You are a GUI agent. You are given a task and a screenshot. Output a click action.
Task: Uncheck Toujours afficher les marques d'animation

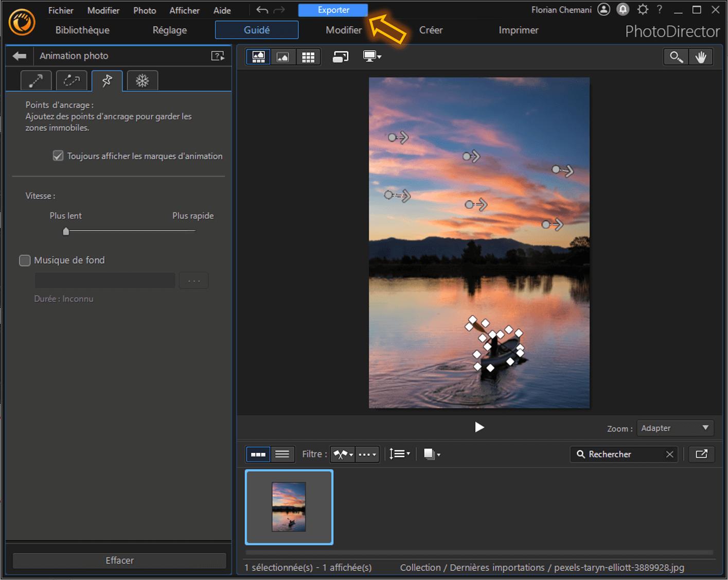[x=58, y=156]
